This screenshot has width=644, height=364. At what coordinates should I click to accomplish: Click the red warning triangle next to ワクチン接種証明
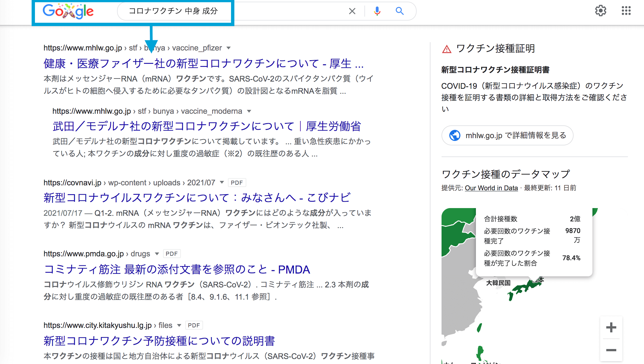[x=447, y=49]
